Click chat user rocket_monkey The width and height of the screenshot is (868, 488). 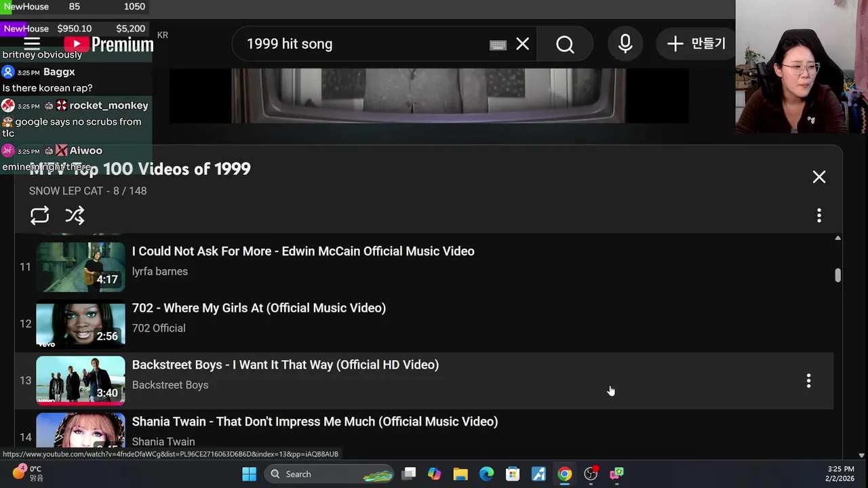tap(108, 106)
